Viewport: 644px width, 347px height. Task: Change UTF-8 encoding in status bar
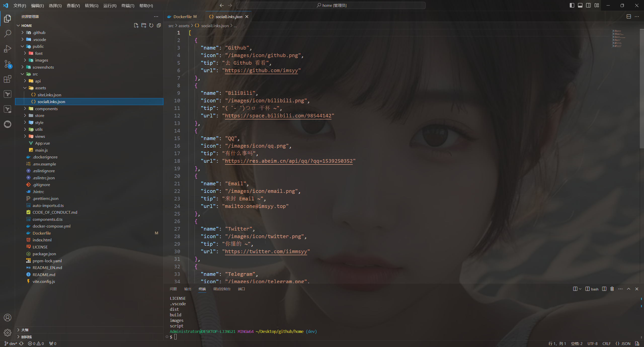[x=592, y=343]
